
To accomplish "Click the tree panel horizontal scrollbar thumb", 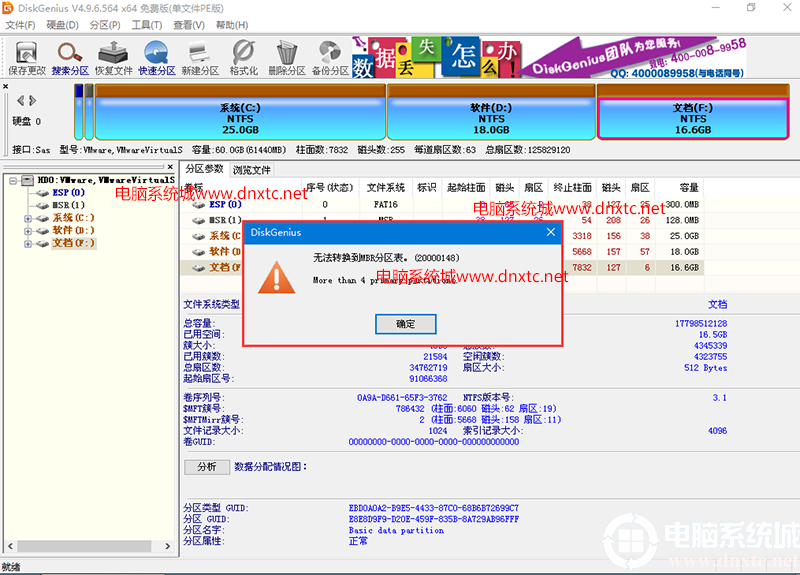I will click(x=84, y=546).
